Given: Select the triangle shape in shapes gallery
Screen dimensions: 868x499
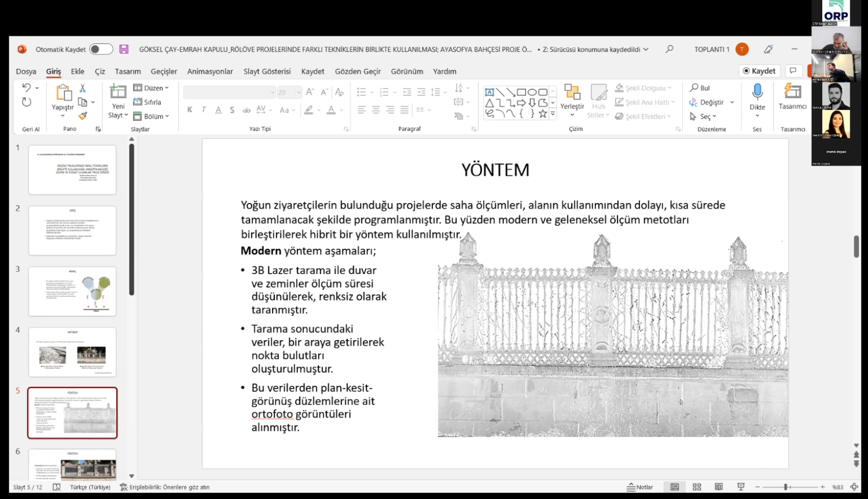Looking at the screenshot, I should point(490,103).
